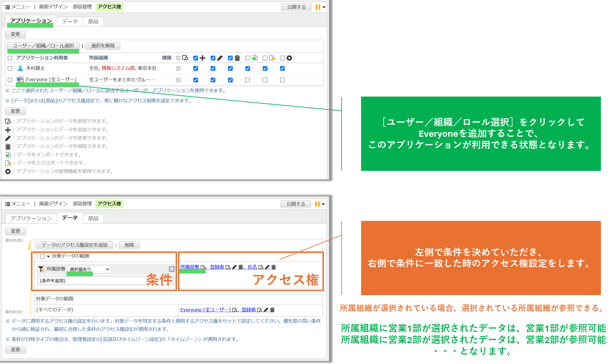Screen dimensions: 608x364
Task: Click the 削除 button beside データのアクセス権設定を追加
Action: click(129, 245)
